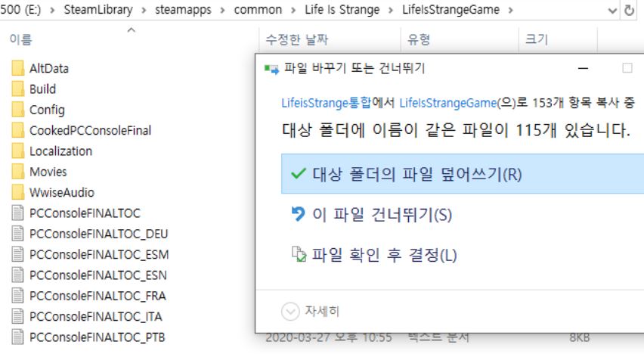This screenshot has height=354, width=644.
Task: Click LifeIsStrangeGame in the breadcrumb
Action: (x=450, y=10)
